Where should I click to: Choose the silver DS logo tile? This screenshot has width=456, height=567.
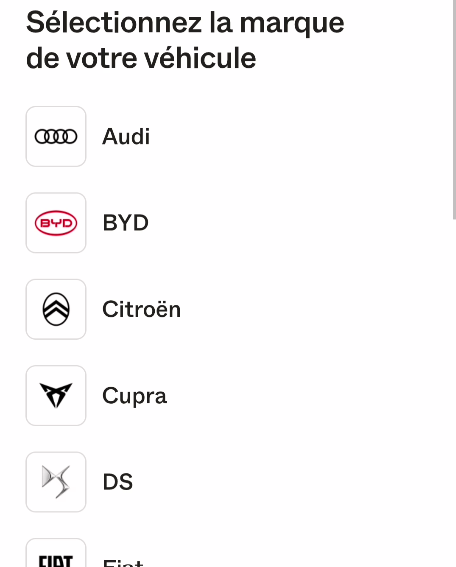pos(56,482)
